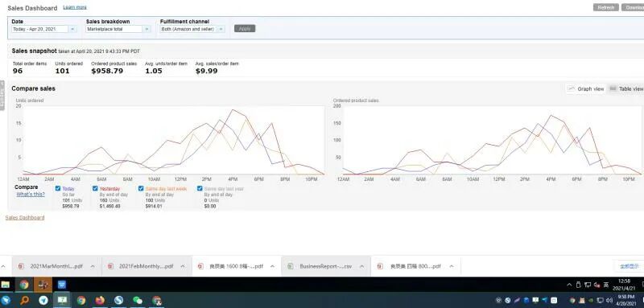Image resolution: width=644 pixels, height=308 pixels.
Task: Click the Ordered product sales value $958.79
Action: pos(107,71)
